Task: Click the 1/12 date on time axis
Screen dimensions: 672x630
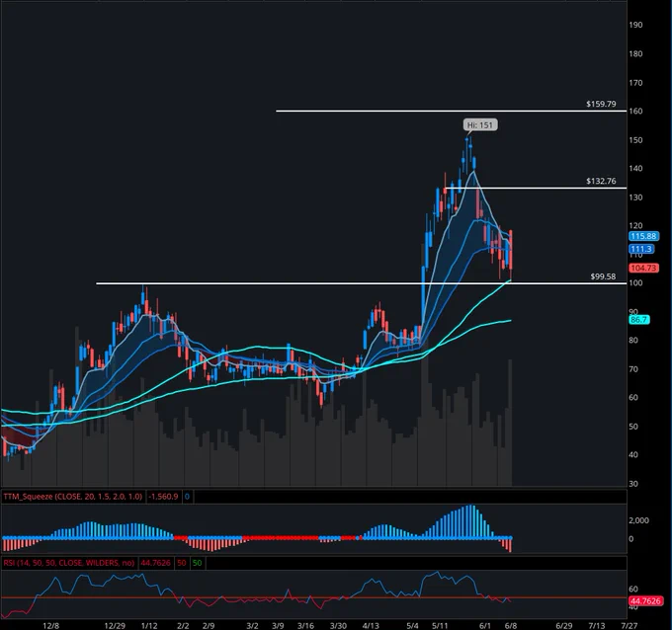Action: tap(149, 625)
